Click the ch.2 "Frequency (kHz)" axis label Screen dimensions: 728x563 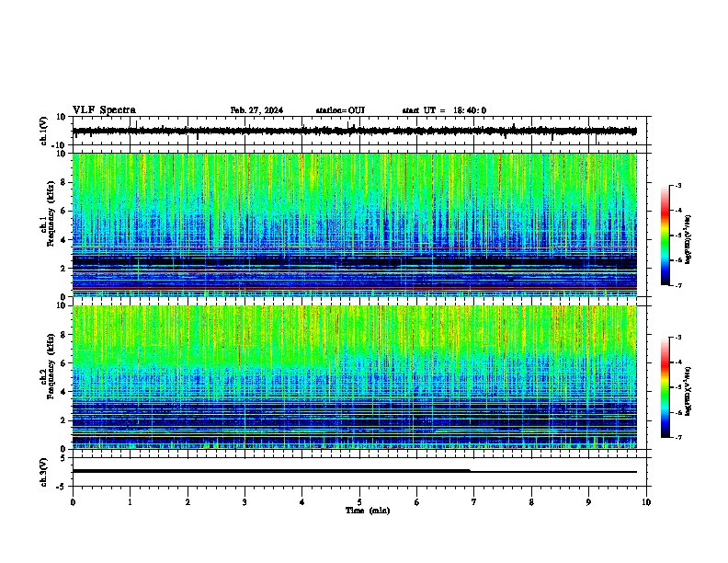(x=51, y=366)
